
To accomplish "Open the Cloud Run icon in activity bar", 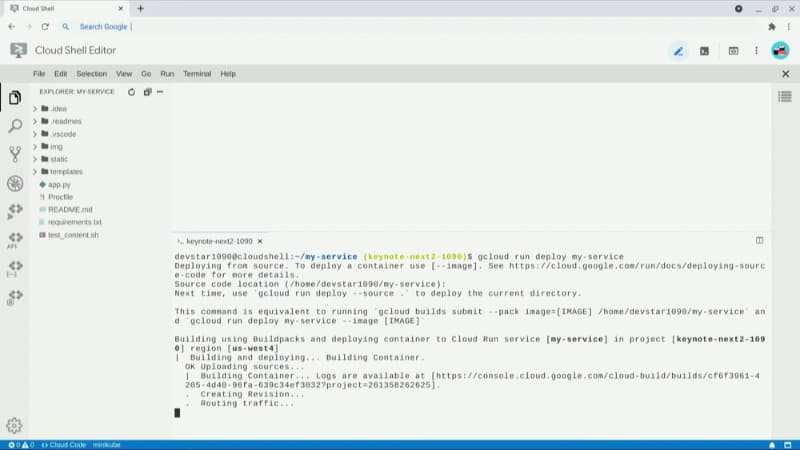I will [x=15, y=211].
